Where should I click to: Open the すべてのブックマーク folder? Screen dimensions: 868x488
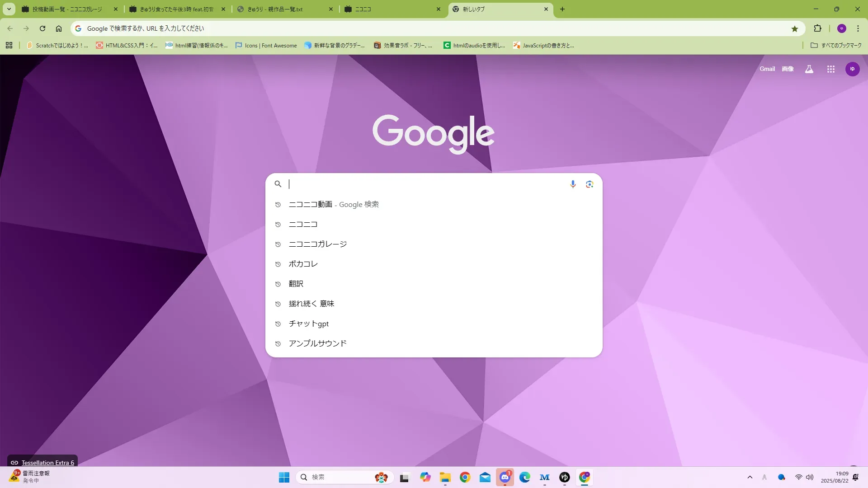point(836,46)
